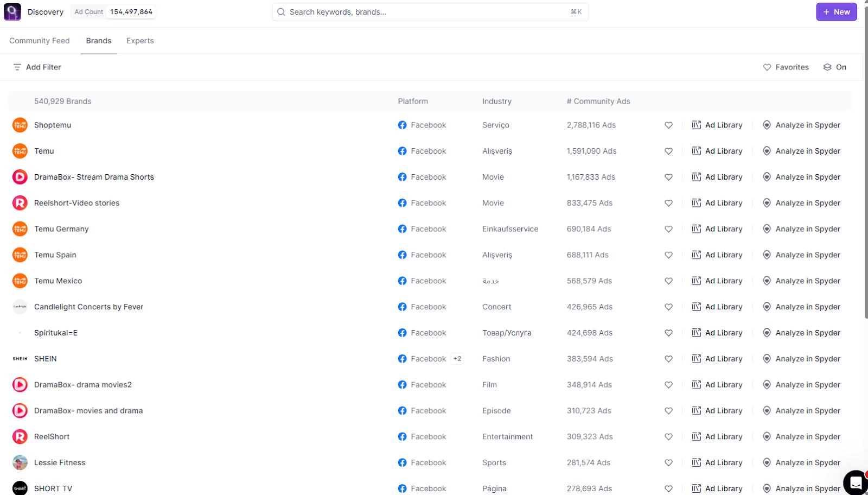868x495 pixels.
Task: Click the Platform column header
Action: (413, 101)
